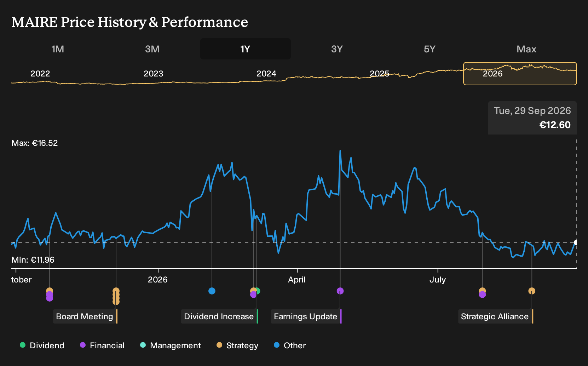Image resolution: width=588 pixels, height=366 pixels.
Task: Toggle the Strategy legend filter
Action: click(237, 345)
